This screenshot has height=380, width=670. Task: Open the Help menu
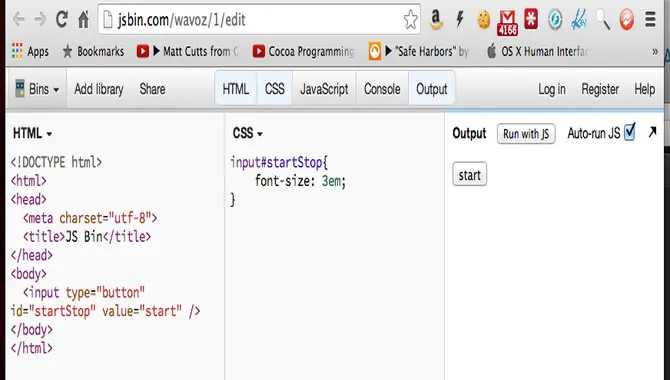pos(644,89)
